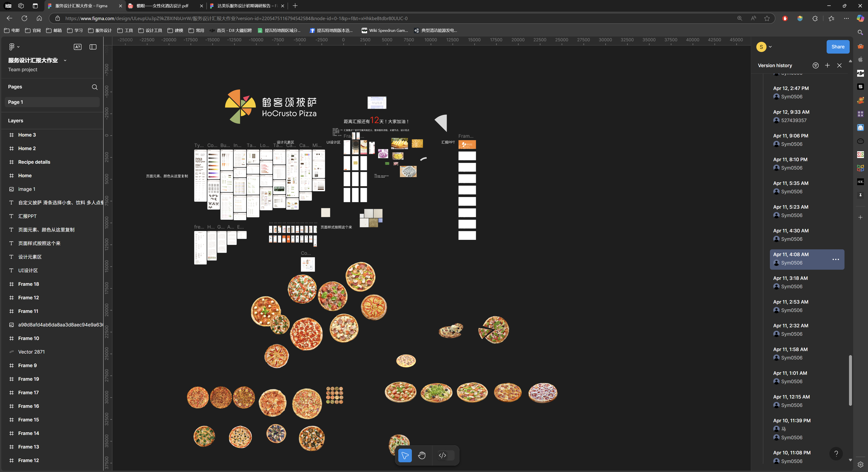Click the missing fonts A? icon

78,47
